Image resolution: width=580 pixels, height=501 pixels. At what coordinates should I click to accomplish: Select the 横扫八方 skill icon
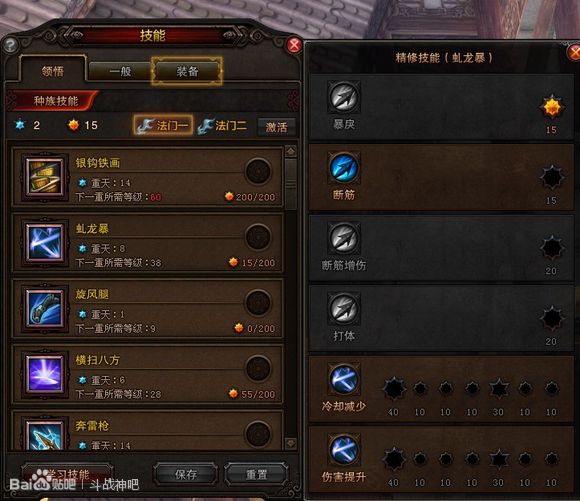point(44,374)
